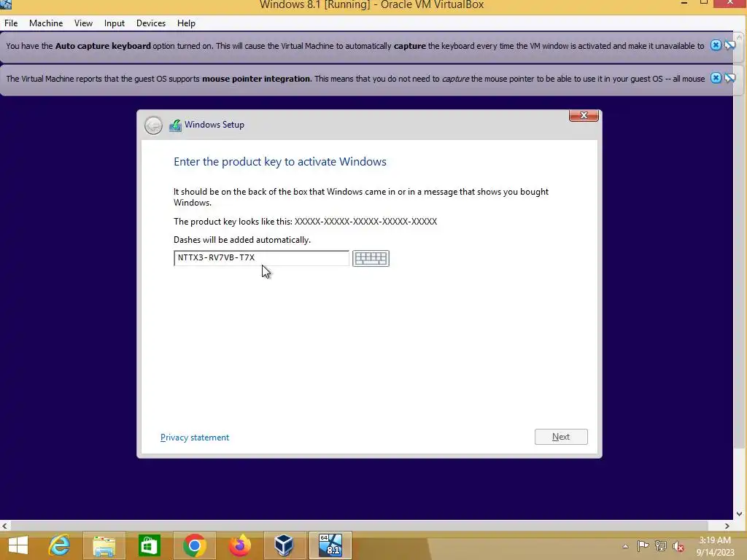Click the horizontal scrollbar right arrow
This screenshot has width=747, height=560.
pyautogui.click(x=727, y=526)
